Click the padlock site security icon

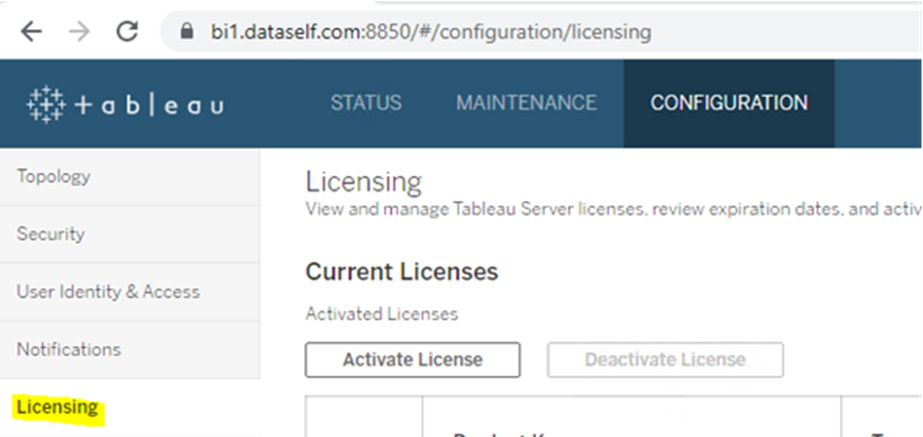[185, 32]
